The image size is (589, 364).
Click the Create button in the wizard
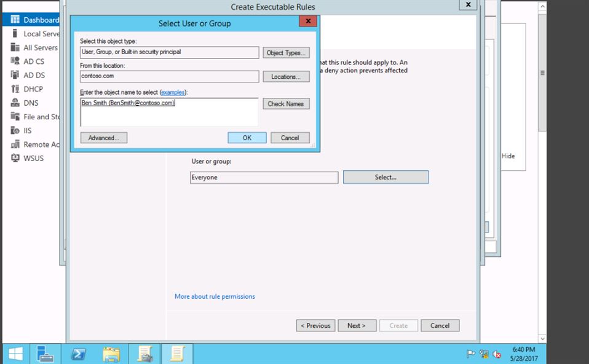click(x=398, y=326)
